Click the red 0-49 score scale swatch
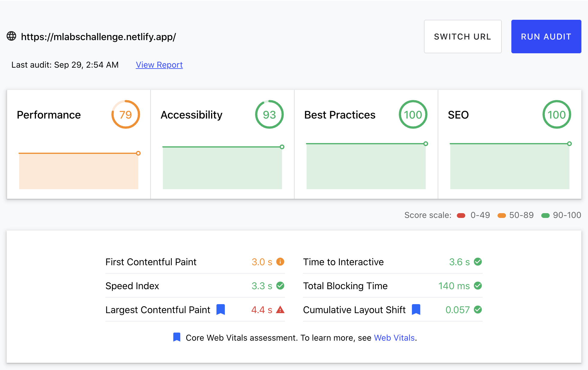 coord(461,216)
